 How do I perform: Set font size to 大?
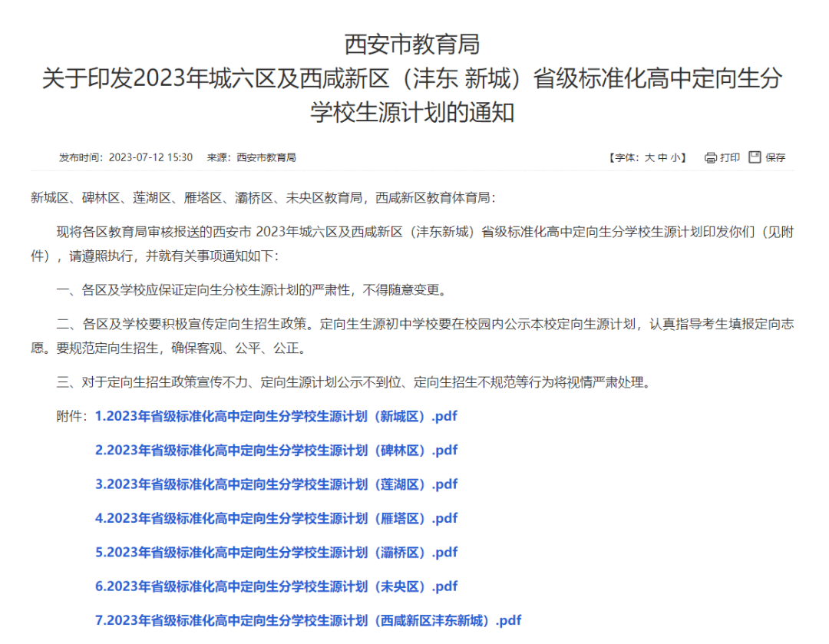point(649,157)
